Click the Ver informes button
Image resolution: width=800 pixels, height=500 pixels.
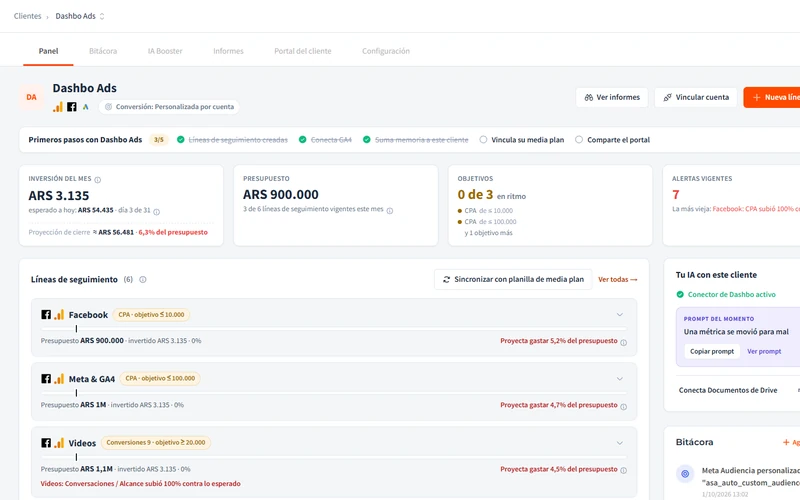[x=612, y=97]
